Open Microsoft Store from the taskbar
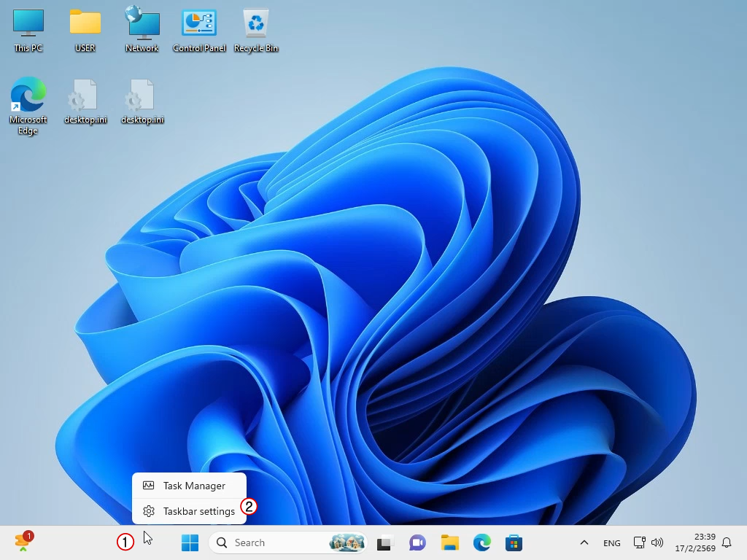This screenshot has width=747, height=560. (x=514, y=542)
